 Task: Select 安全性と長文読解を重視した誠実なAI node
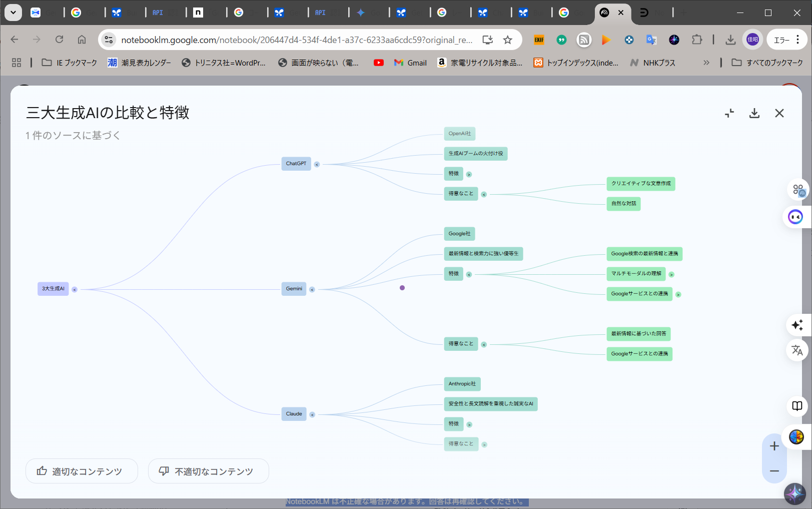[x=491, y=404]
